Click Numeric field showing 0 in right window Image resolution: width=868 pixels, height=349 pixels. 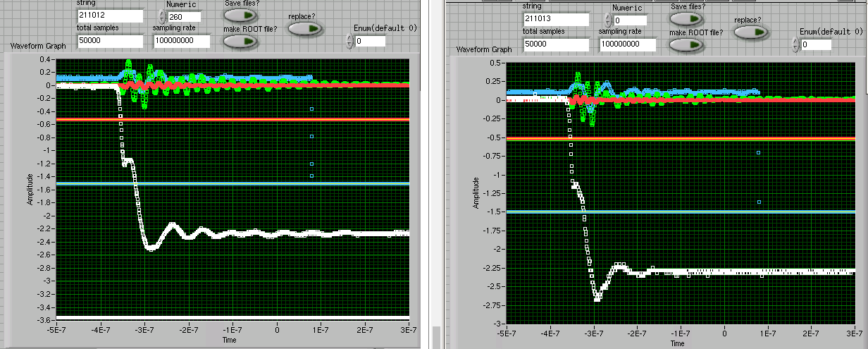(x=630, y=20)
